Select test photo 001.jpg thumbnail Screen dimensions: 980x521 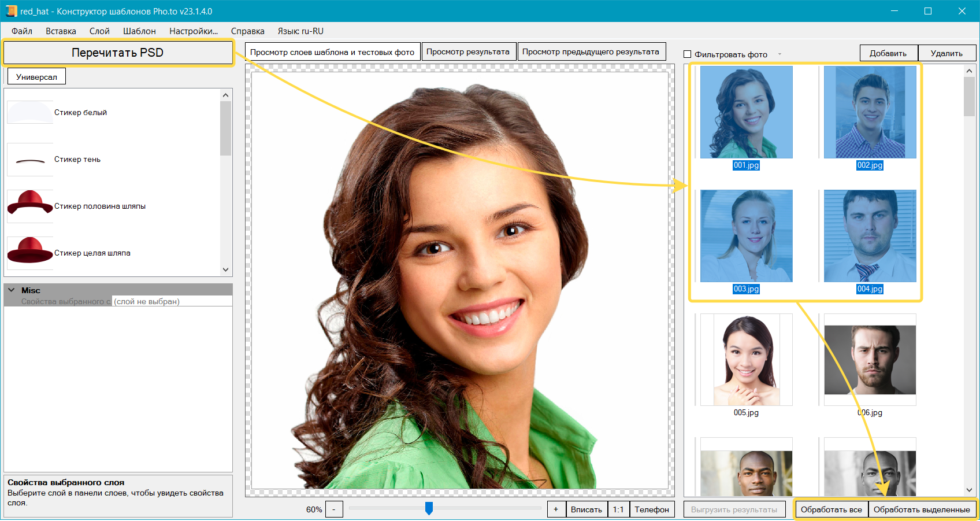point(746,112)
